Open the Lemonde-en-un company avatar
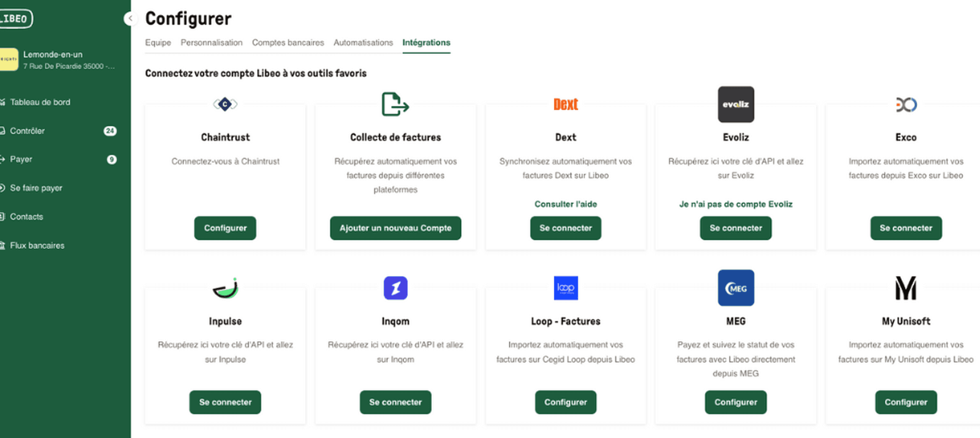Viewport: 980px width, 438px height. 9,60
